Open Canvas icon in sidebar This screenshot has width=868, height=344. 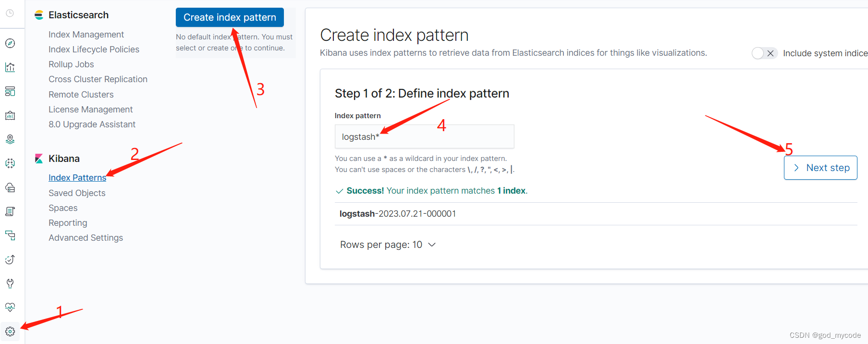point(10,115)
